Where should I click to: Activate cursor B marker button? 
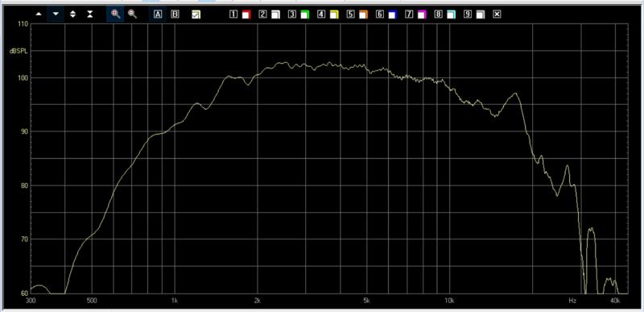click(x=175, y=15)
